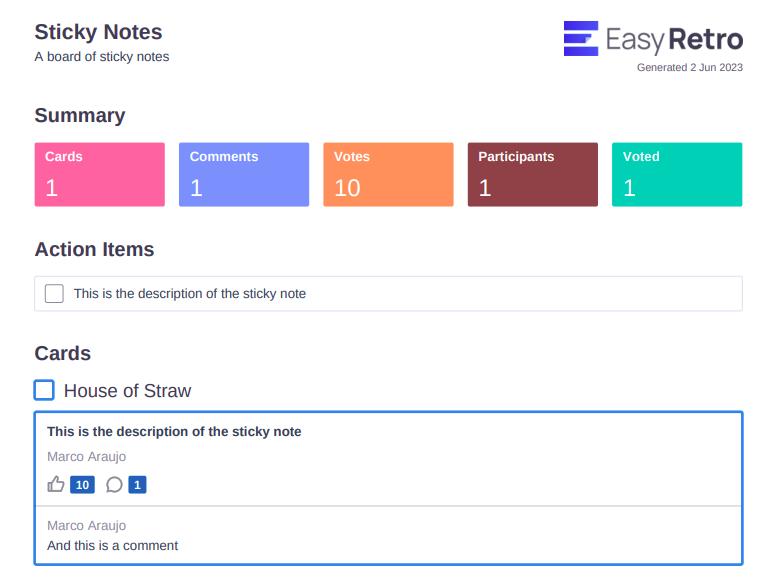777x578 pixels.
Task: Click the vote count badge showing 10
Action: [x=82, y=485]
